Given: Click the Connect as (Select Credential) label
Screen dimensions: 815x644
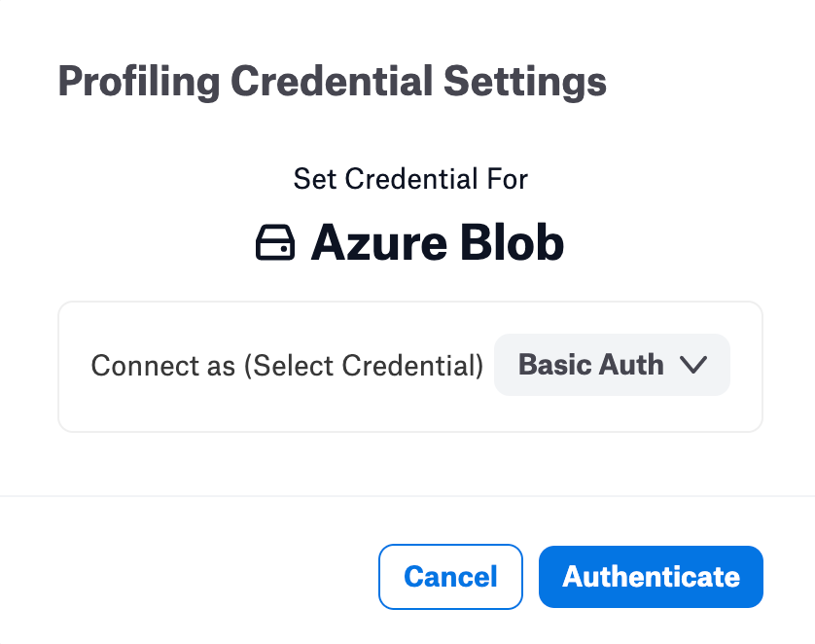Looking at the screenshot, I should click(287, 366).
